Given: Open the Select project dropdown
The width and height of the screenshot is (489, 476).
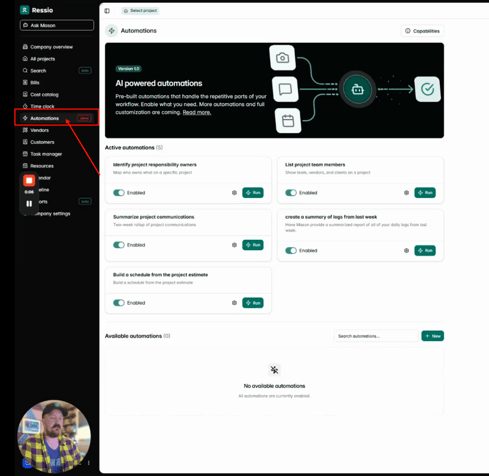Looking at the screenshot, I should 140,11.
